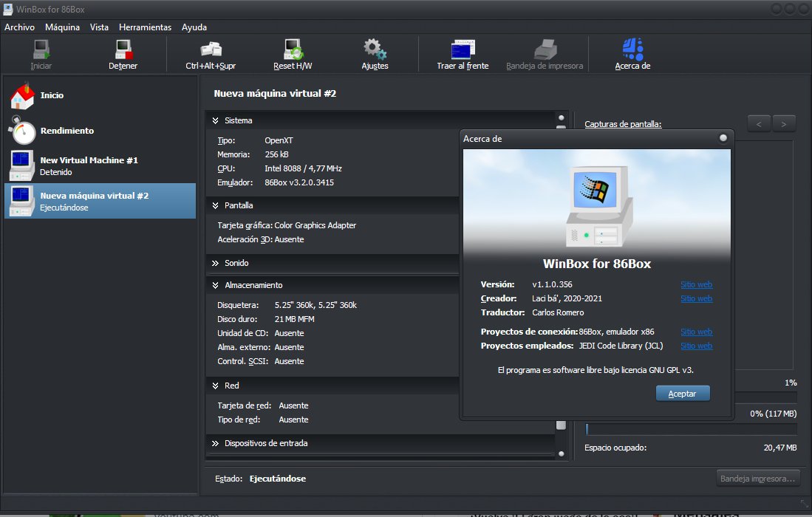This screenshot has width=812, height=517.
Task: Click Bandeja impresora... button at bottom
Action: click(757, 479)
